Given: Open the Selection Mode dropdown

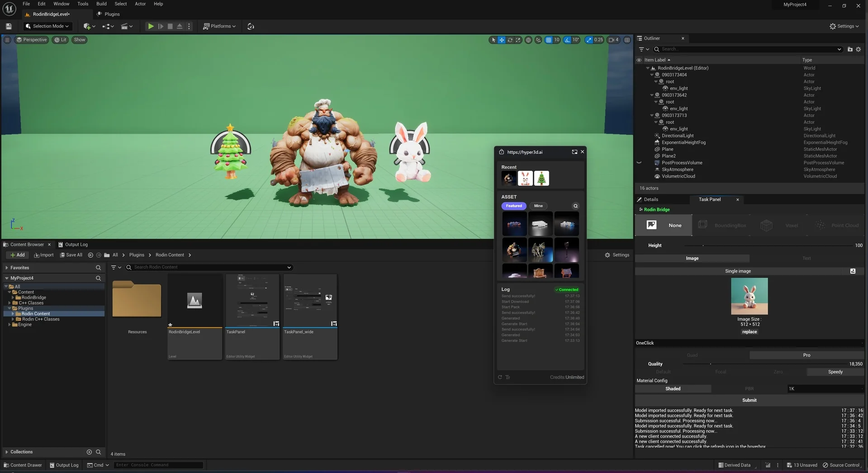Looking at the screenshot, I should point(47,26).
